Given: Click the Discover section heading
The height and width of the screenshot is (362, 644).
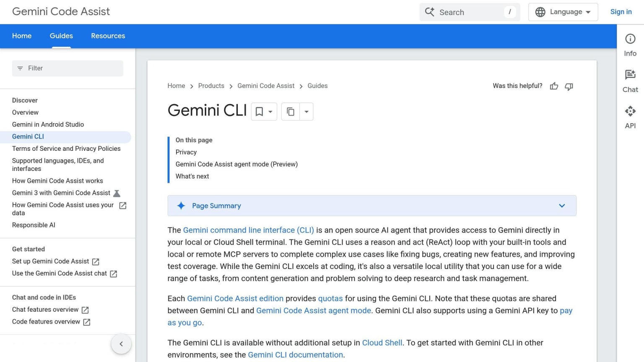Looking at the screenshot, I should pos(25,101).
